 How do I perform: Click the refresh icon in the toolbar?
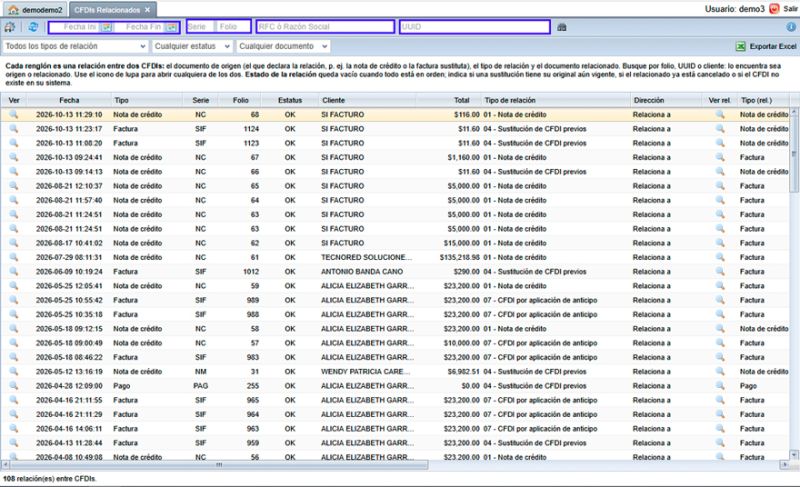[33, 27]
